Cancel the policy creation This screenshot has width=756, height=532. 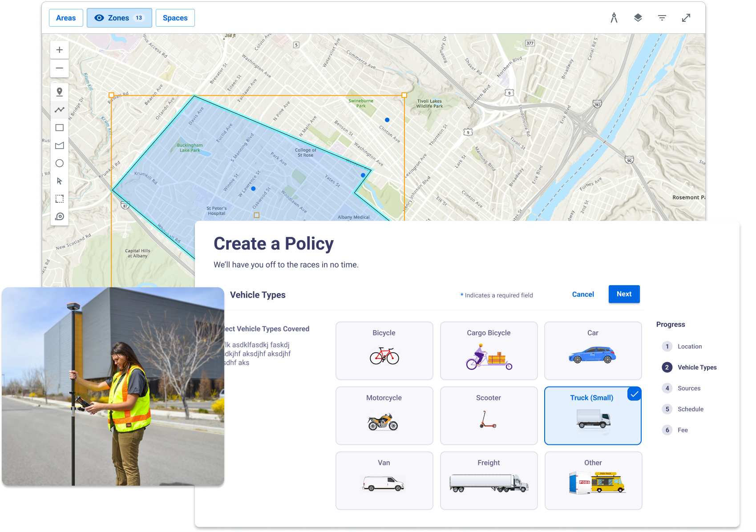tap(582, 294)
